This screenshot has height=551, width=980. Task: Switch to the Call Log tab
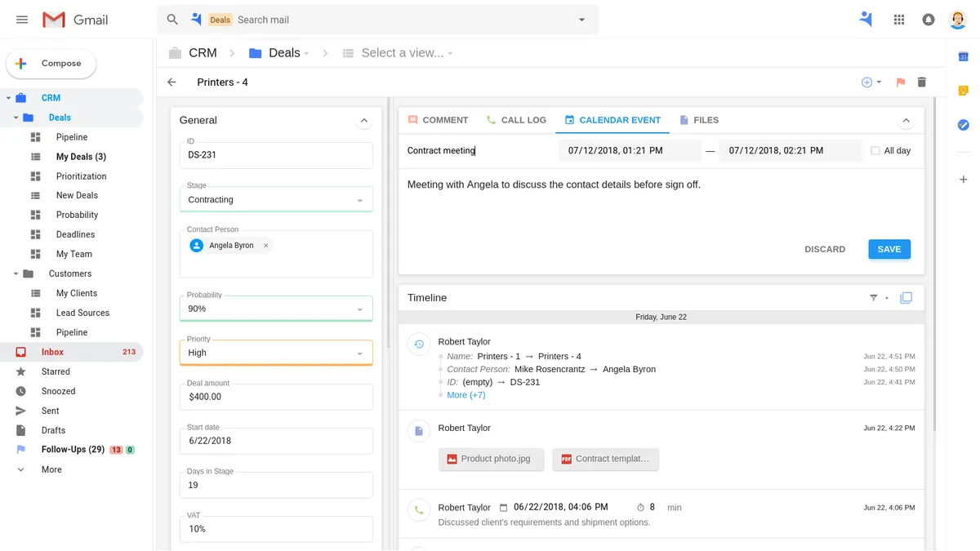pyautogui.click(x=516, y=120)
